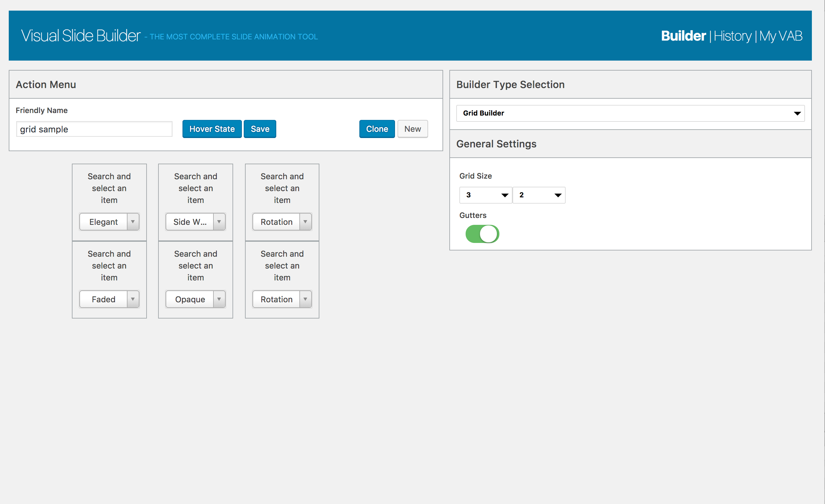Open the Side W... animation dropdown

tap(195, 221)
